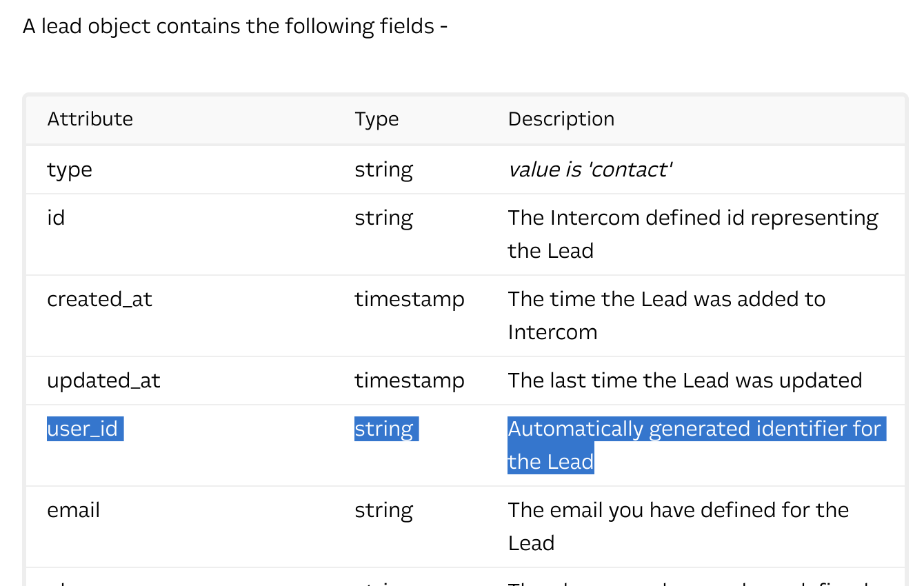Image resolution: width=924 pixels, height=586 pixels.
Task: Click 'The time the Lead was added' description
Action: 666,299
